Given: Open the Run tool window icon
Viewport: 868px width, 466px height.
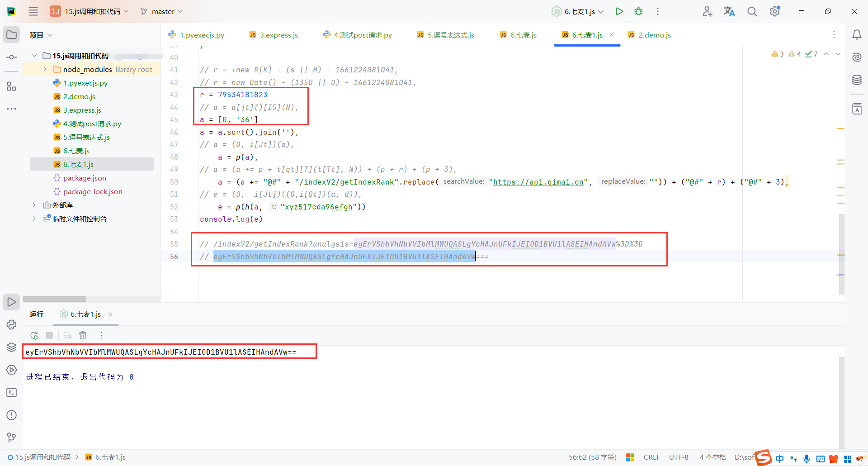Looking at the screenshot, I should point(11,302).
